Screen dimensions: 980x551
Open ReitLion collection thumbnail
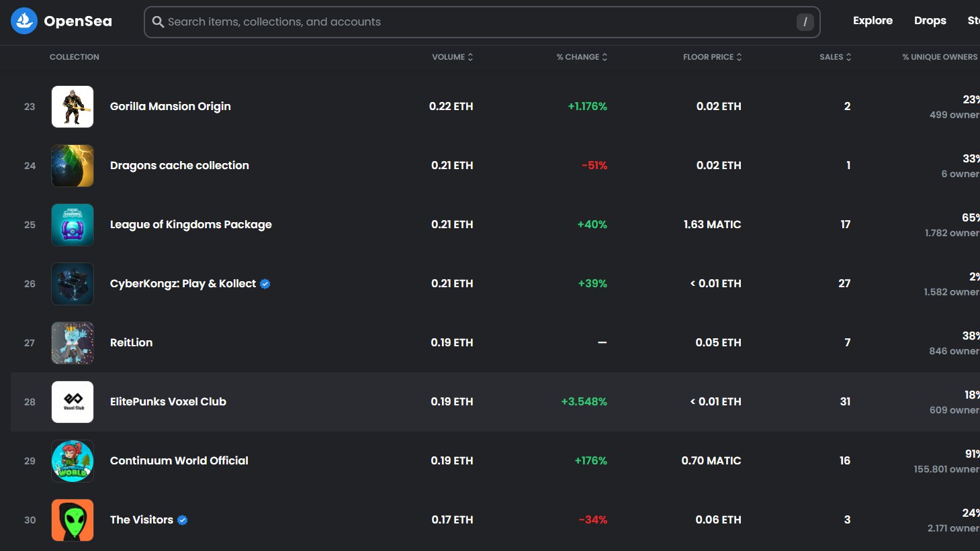pos(73,343)
